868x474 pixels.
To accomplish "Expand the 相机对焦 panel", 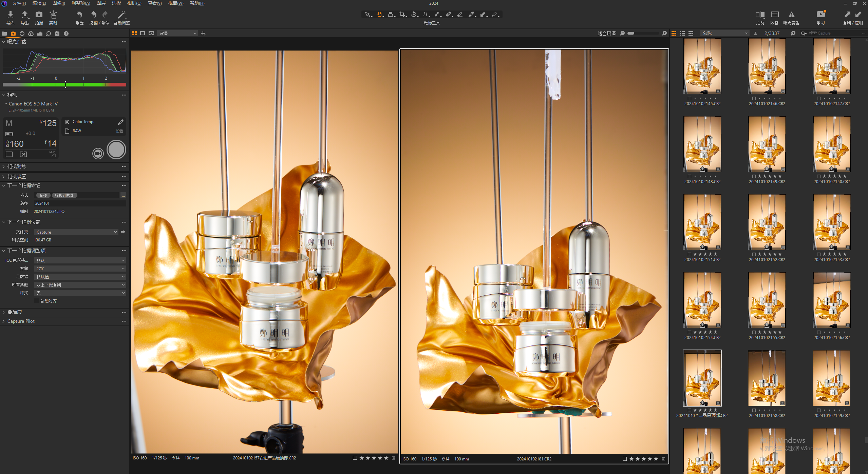I will pyautogui.click(x=4, y=166).
